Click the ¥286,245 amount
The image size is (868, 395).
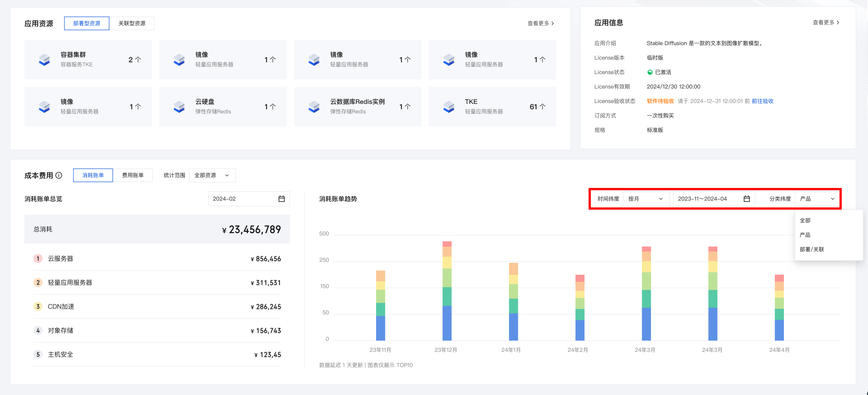266,307
